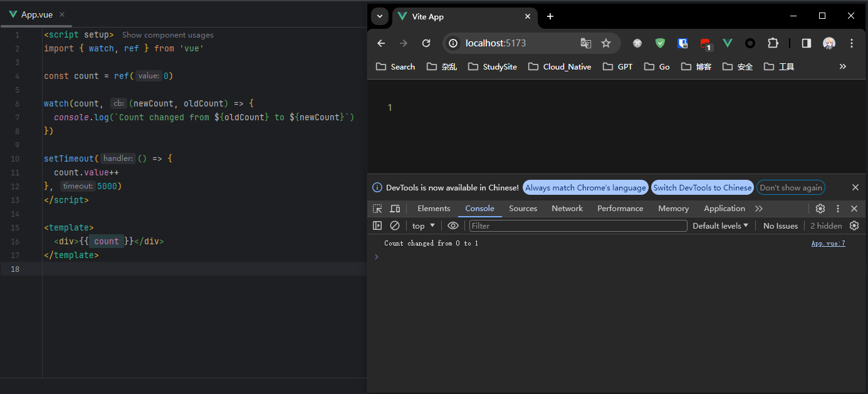Click the No Issues indicator
This screenshot has height=394, width=868.
[781, 226]
